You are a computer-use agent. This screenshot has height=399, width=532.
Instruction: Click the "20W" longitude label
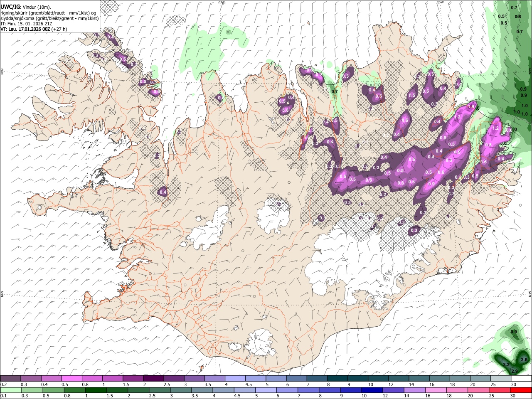click(221, 2)
